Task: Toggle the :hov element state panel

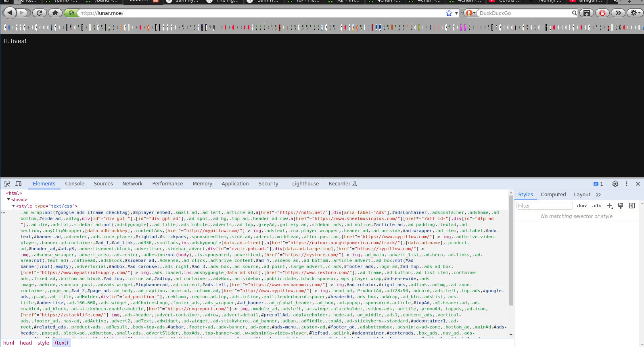Action: (x=581, y=206)
